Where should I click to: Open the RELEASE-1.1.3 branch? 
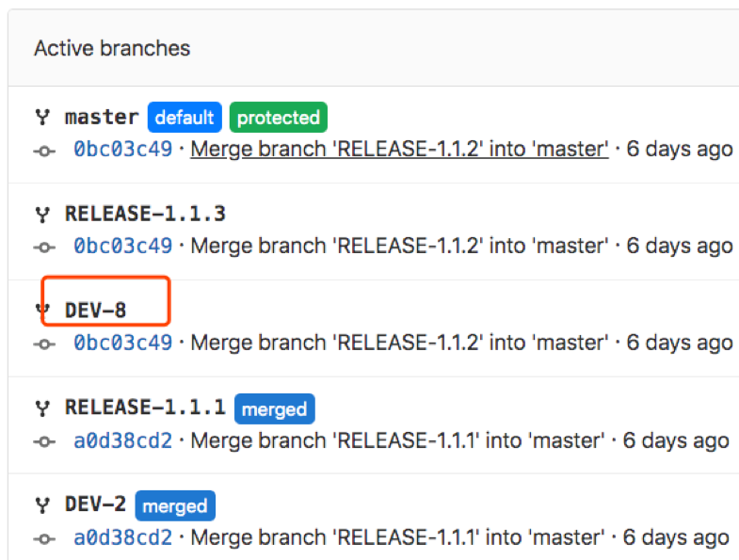coord(145,214)
